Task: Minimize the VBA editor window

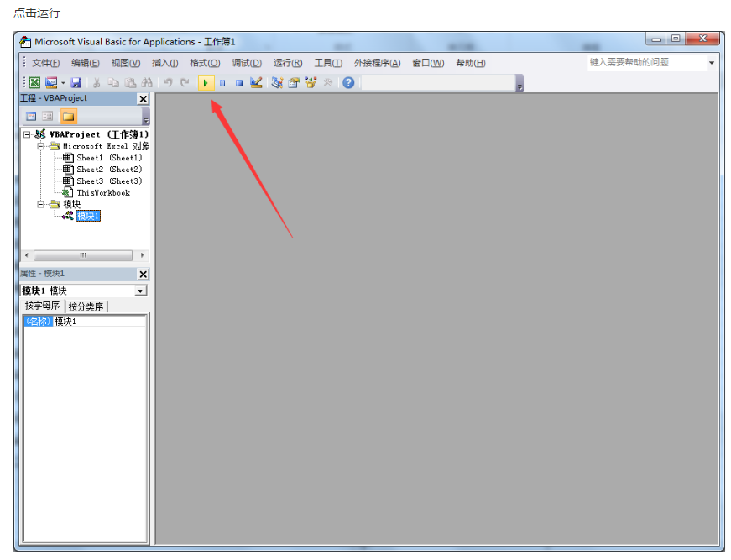Action: point(655,39)
